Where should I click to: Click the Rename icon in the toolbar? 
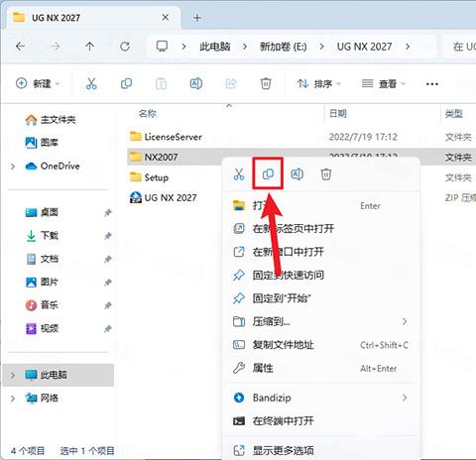(x=196, y=83)
